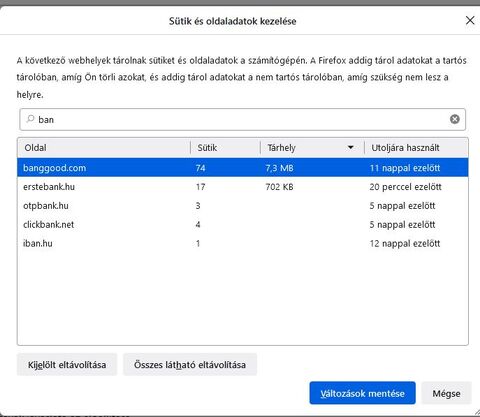The height and width of the screenshot is (417, 480).
Task: Sort by the Oldal column header
Action: pyautogui.click(x=104, y=148)
